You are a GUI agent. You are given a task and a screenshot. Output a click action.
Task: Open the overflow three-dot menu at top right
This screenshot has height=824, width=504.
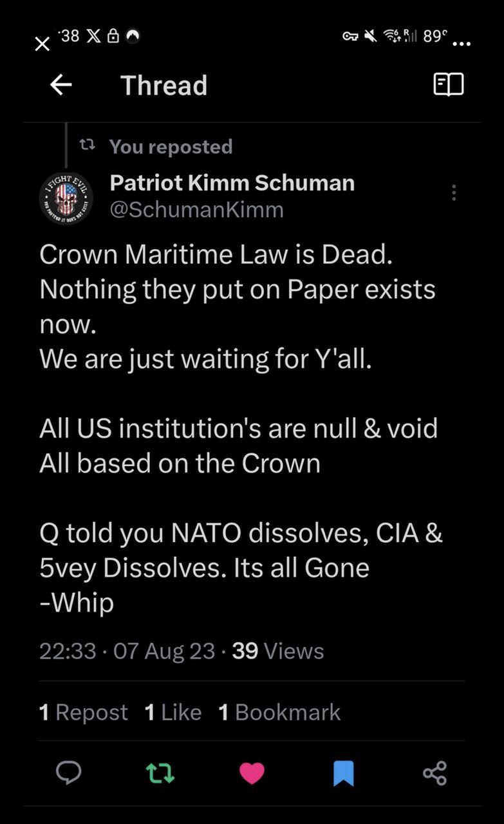tap(462, 44)
